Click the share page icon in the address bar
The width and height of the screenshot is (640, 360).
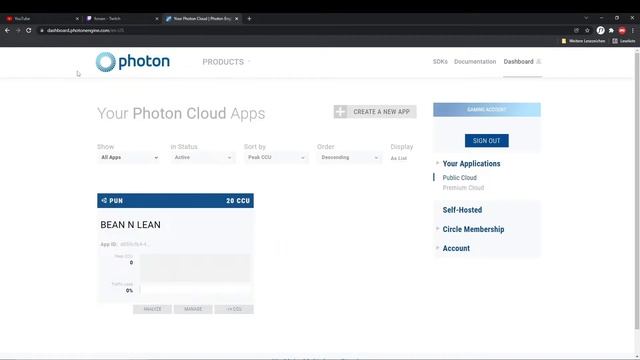pos(576,31)
